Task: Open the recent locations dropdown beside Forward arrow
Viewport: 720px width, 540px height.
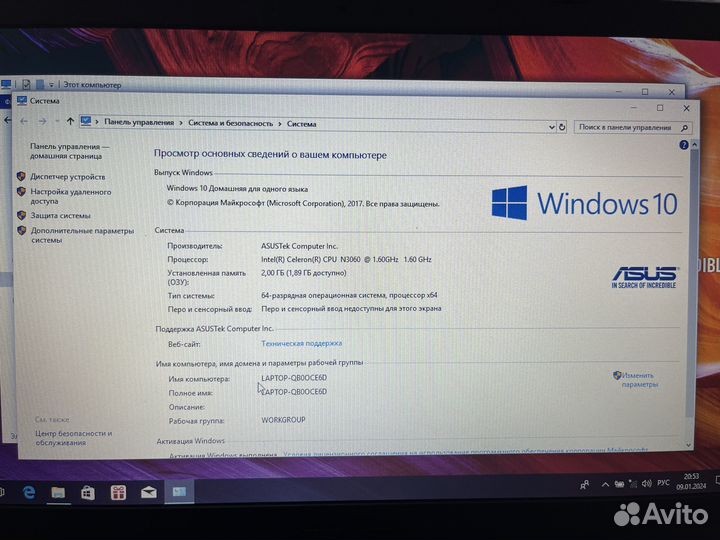Action: pyautogui.click(x=57, y=122)
